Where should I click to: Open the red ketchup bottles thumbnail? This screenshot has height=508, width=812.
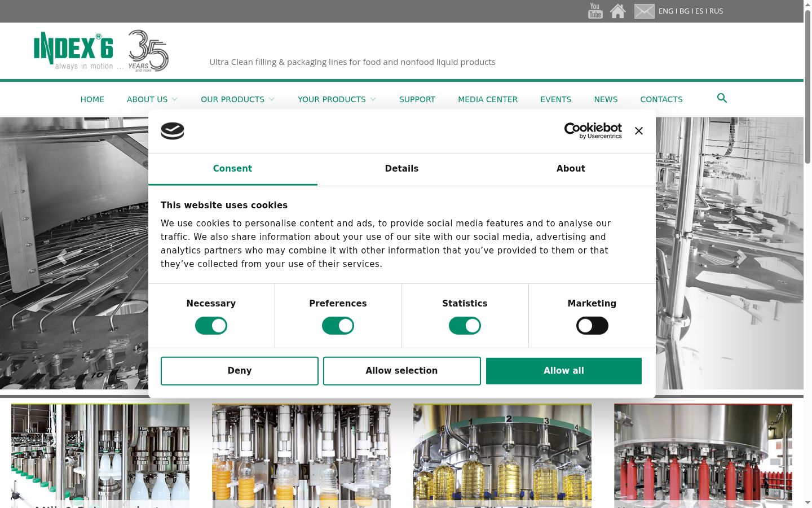703,455
